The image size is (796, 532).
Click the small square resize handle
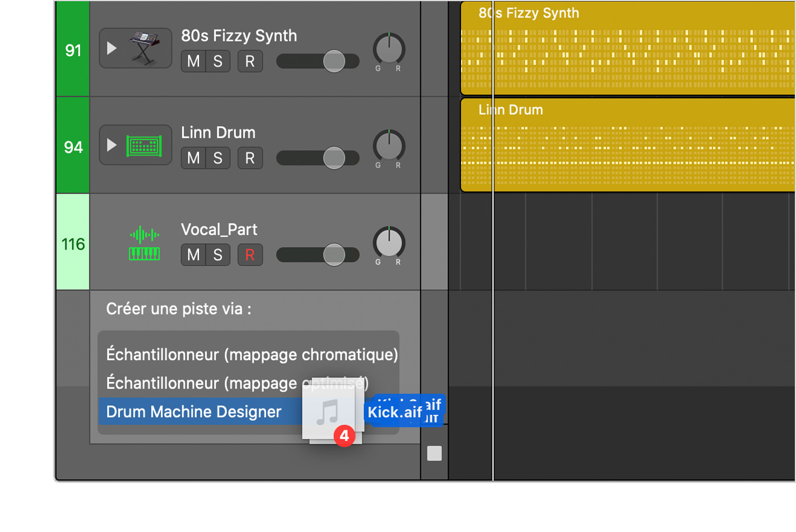pos(434,453)
